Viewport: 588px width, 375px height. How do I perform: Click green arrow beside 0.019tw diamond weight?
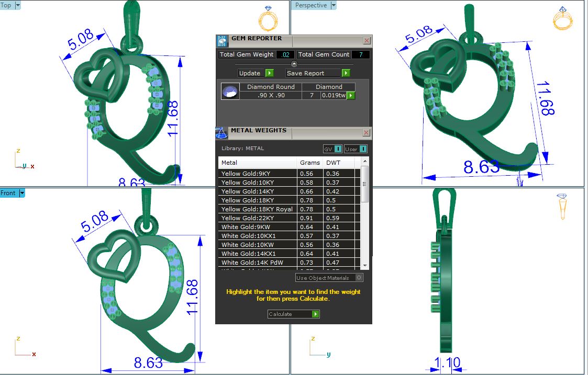[x=351, y=95]
